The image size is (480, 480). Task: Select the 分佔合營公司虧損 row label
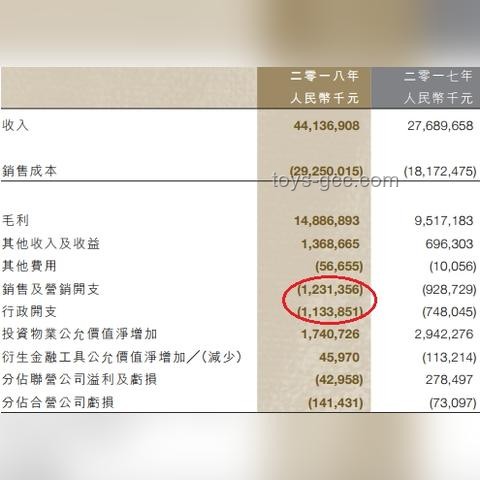click(58, 402)
